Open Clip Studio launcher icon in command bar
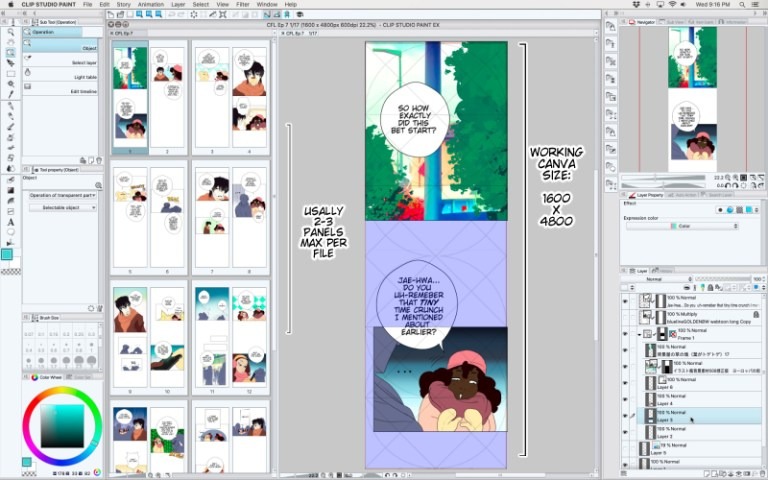 click(299, 15)
